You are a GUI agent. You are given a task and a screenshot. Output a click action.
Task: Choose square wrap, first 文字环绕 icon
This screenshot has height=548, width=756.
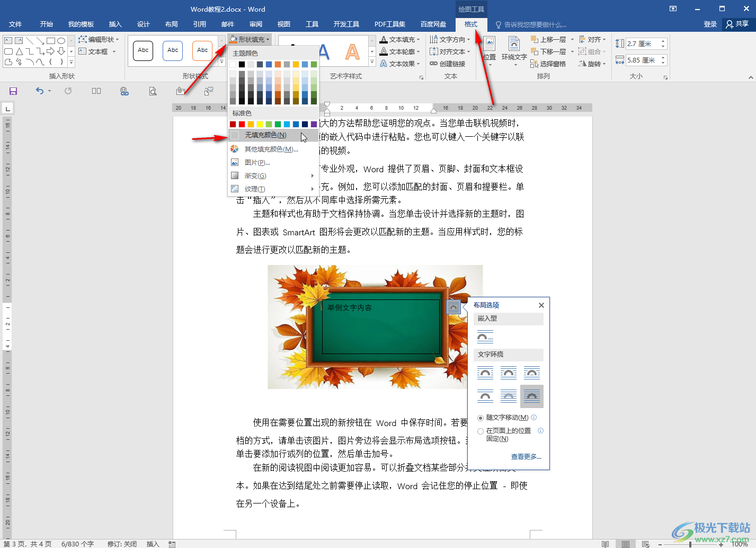pyautogui.click(x=485, y=373)
